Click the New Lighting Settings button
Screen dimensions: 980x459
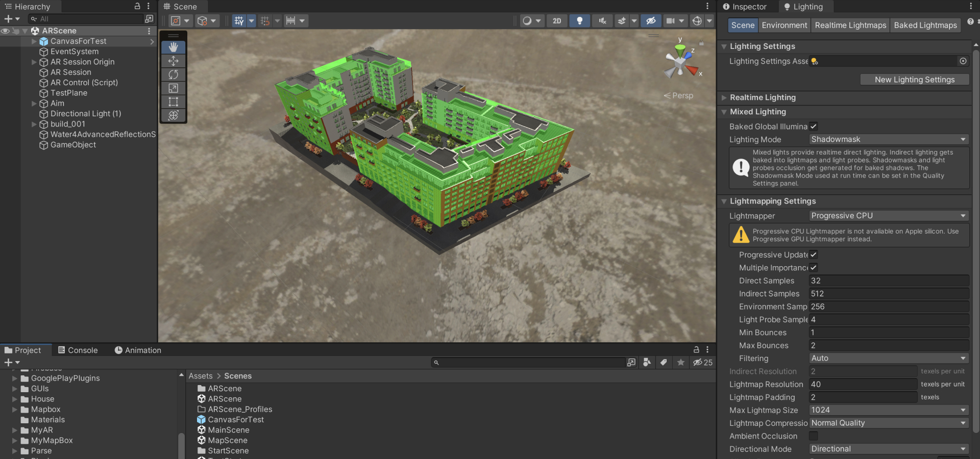[914, 80]
